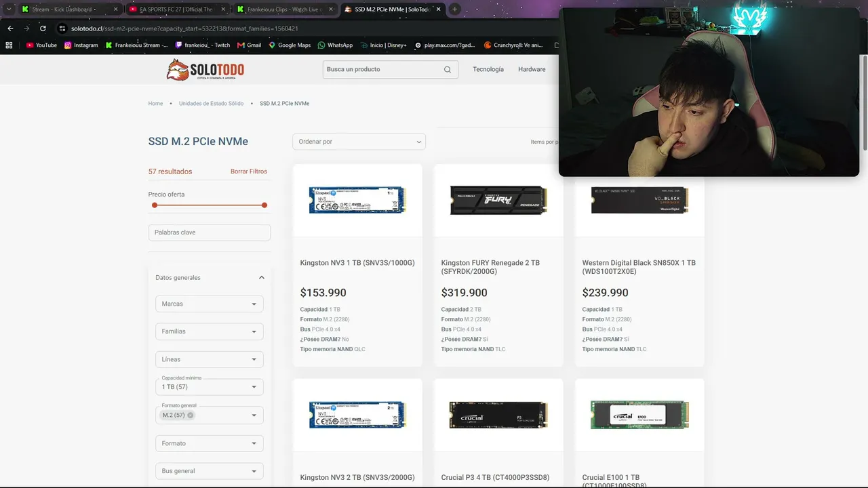
Task: Open the YouTube bookmark
Action: tap(41, 45)
